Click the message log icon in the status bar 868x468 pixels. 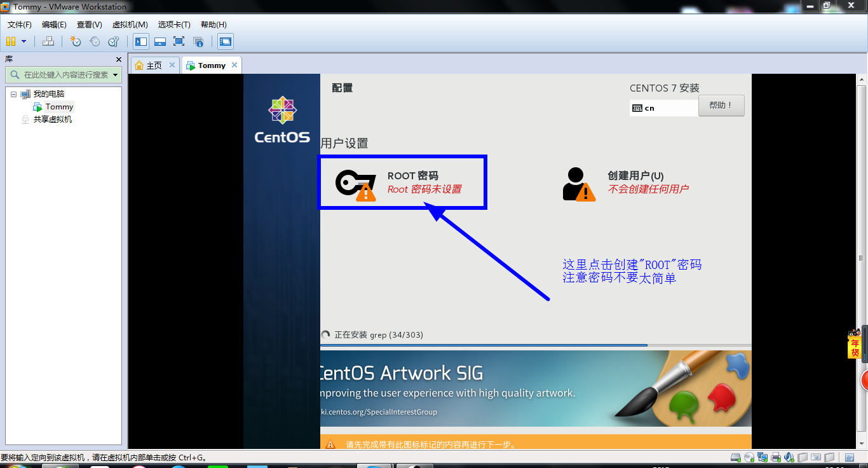[850, 457]
